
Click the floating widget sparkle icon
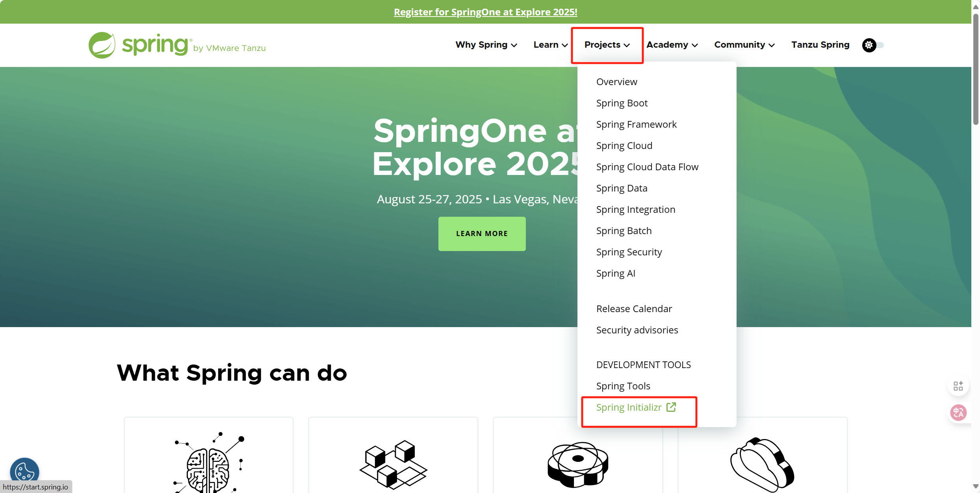[959, 386]
